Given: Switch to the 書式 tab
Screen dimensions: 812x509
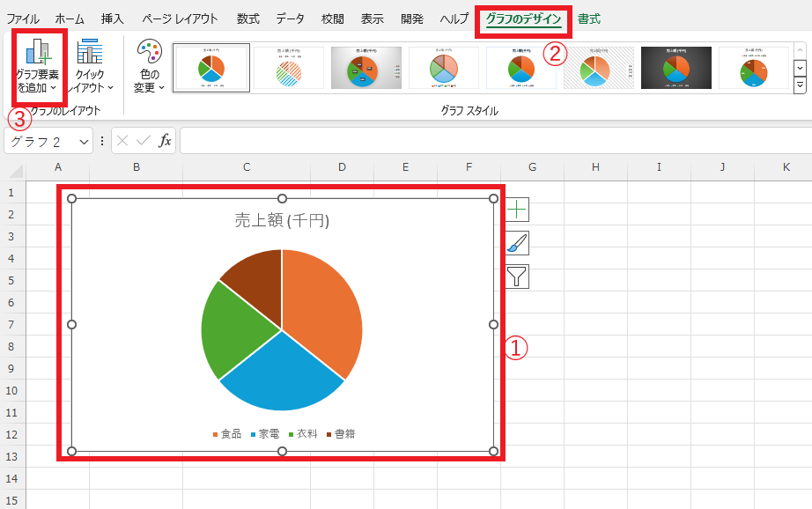Looking at the screenshot, I should (589, 19).
